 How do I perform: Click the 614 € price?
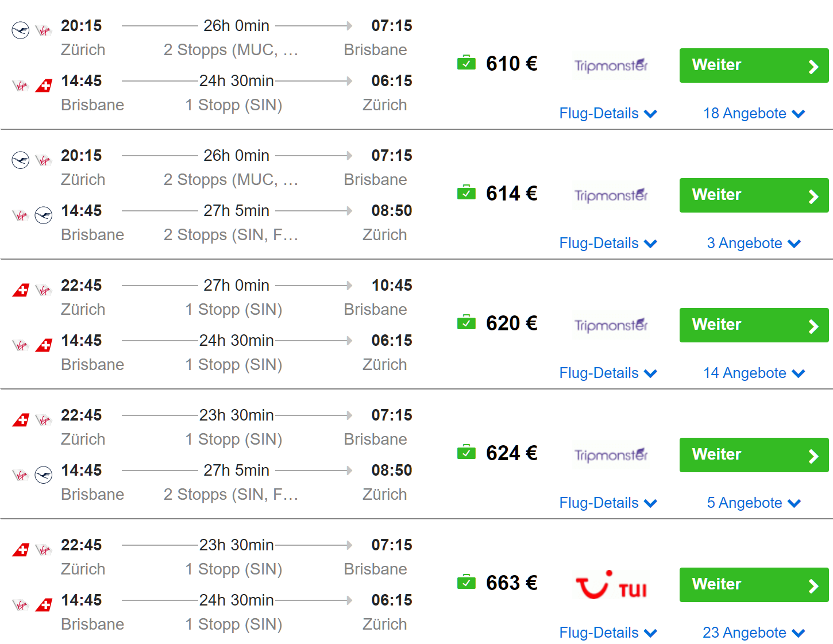[x=511, y=194]
